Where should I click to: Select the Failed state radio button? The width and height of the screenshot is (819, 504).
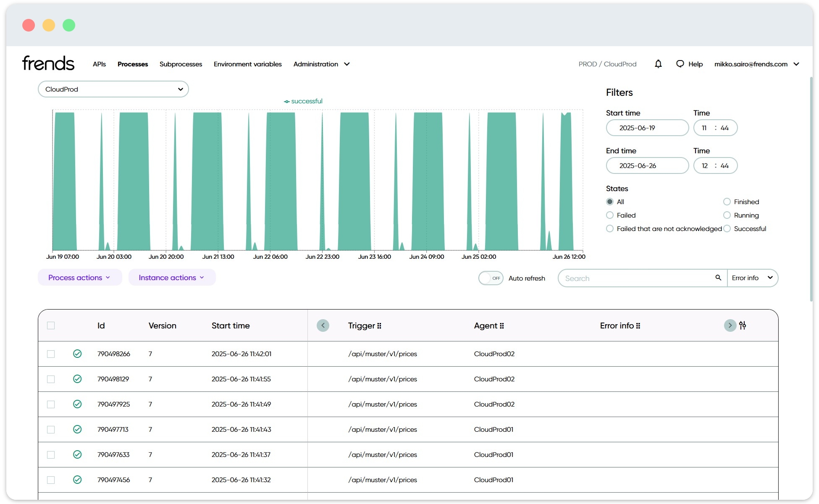609,215
